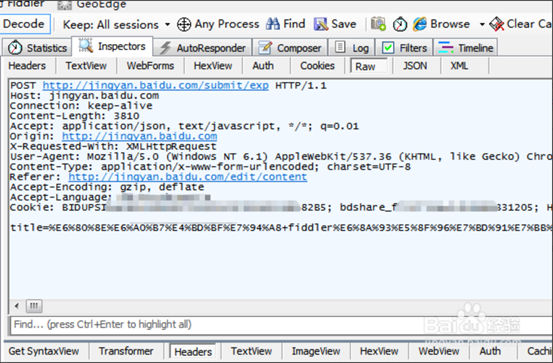Click the horizontal scrollbar thumb

(x=34, y=306)
